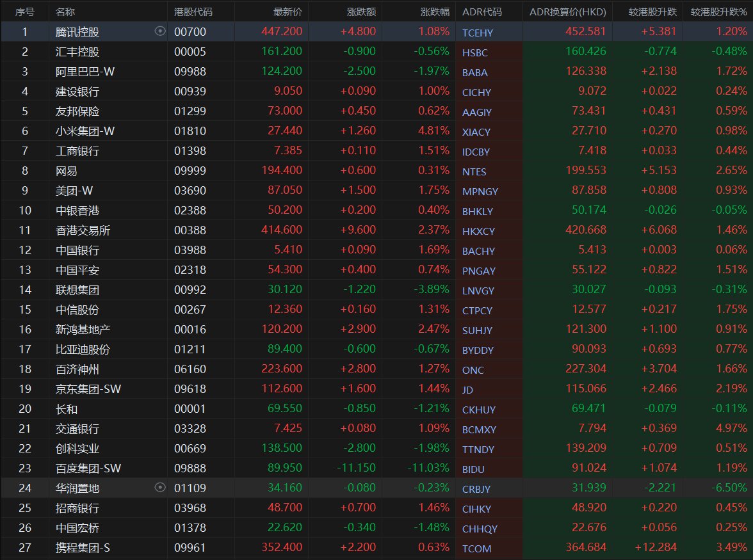Sort by 名称 column header
The width and height of the screenshot is (753, 560).
tap(65, 12)
